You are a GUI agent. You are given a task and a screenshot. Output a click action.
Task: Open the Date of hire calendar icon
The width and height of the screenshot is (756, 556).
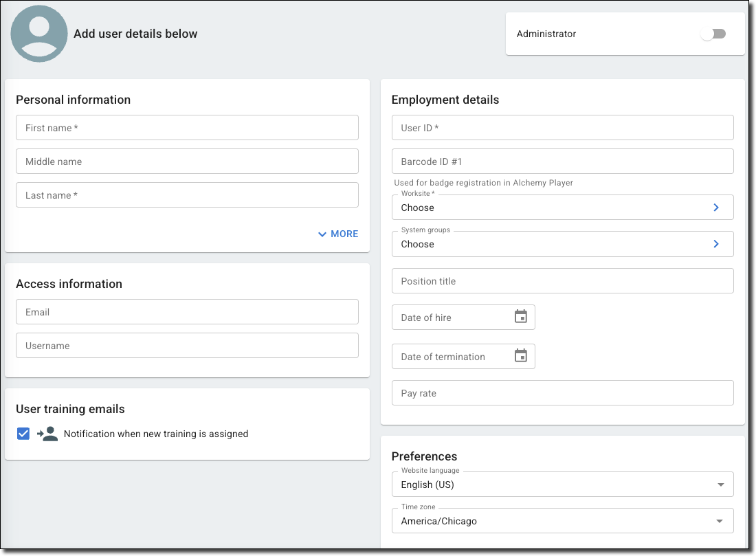(x=521, y=317)
